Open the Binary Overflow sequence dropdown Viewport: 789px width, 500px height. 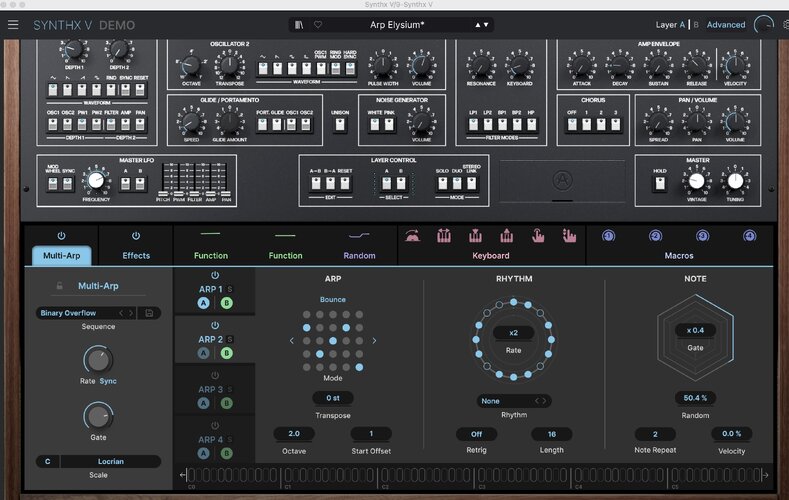click(x=78, y=313)
